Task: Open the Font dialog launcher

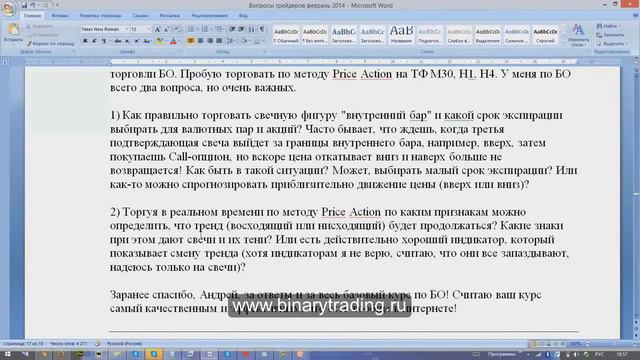Action: [181, 52]
